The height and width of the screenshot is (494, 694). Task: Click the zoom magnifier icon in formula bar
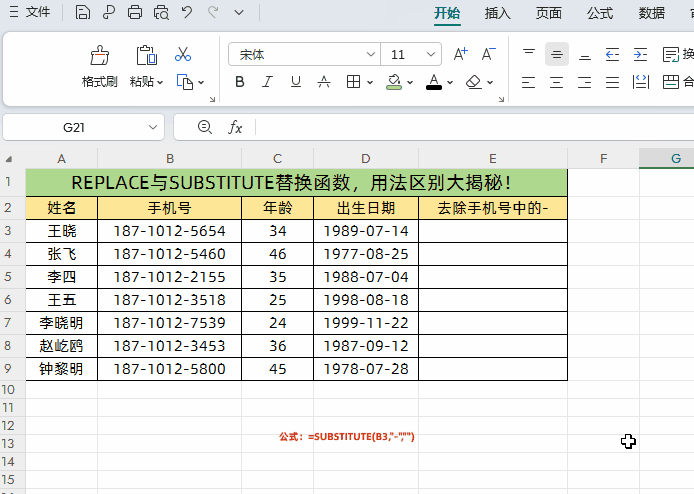tap(204, 127)
